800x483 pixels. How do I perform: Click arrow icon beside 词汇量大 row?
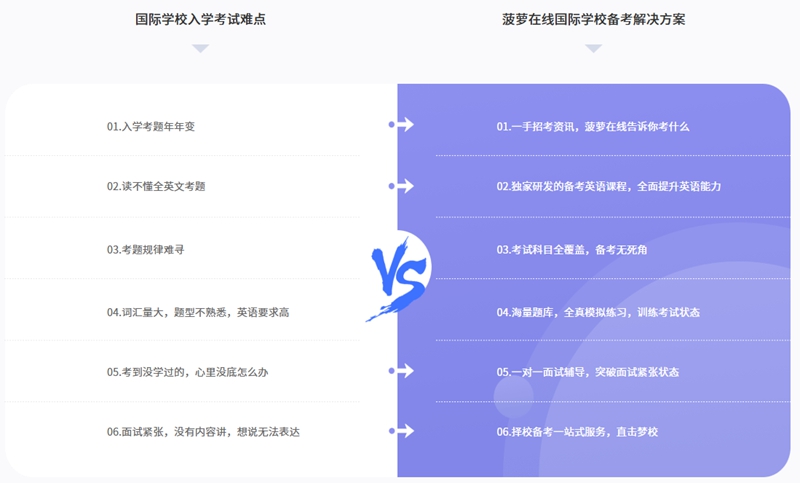401,311
